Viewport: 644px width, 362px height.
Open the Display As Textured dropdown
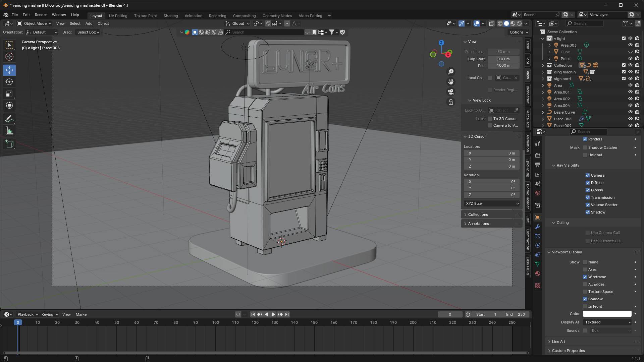point(607,322)
